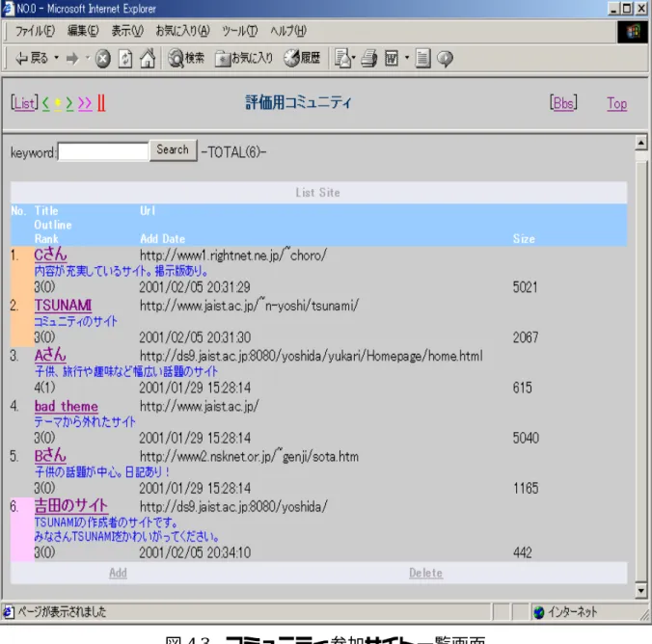This screenshot has width=652, height=644.
Task: Open the bad theme site link
Action: [67, 406]
